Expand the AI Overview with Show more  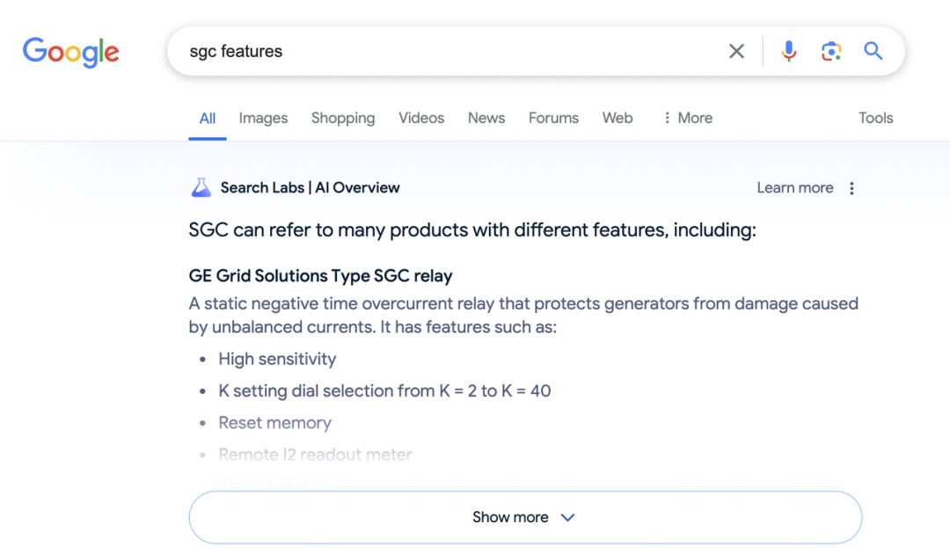pos(525,517)
